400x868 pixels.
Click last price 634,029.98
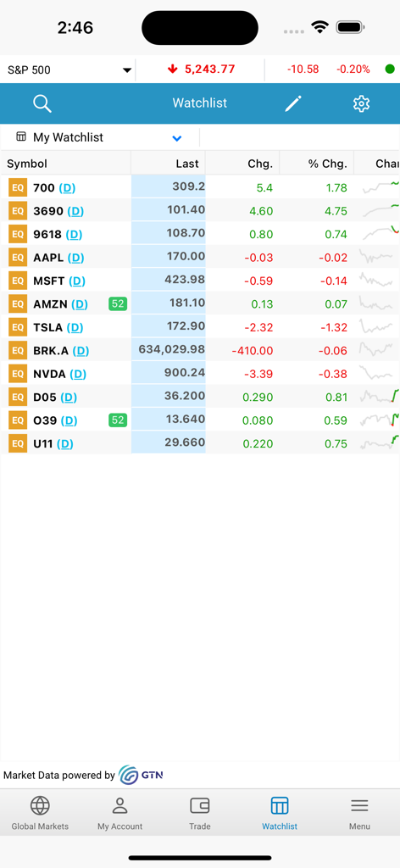pyautogui.click(x=171, y=350)
